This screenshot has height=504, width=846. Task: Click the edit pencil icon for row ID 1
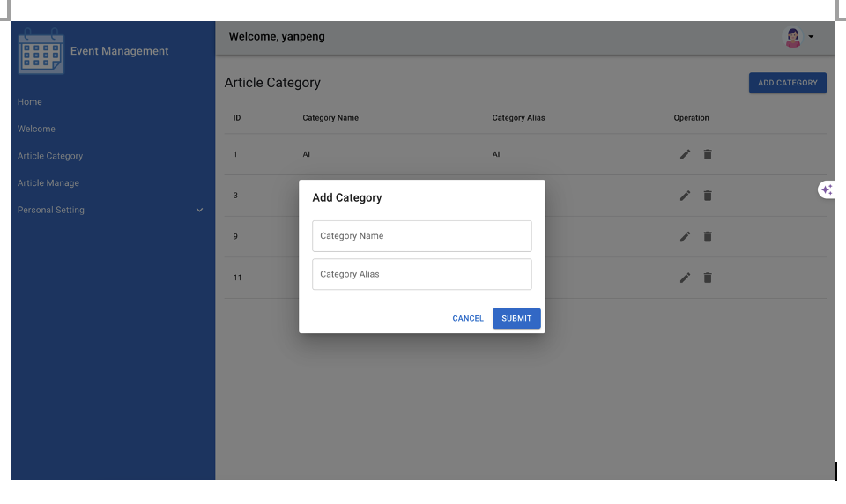tap(685, 154)
